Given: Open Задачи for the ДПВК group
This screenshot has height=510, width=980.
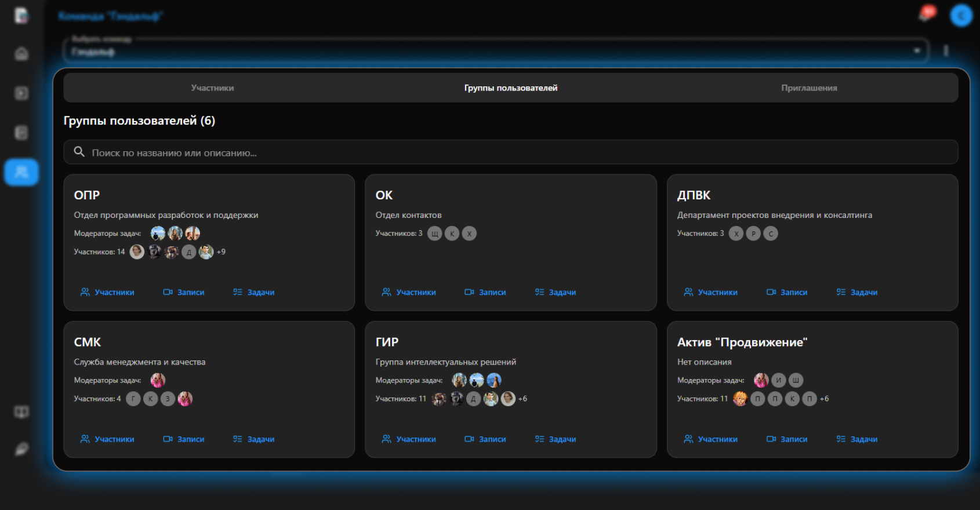Looking at the screenshot, I should (x=856, y=292).
